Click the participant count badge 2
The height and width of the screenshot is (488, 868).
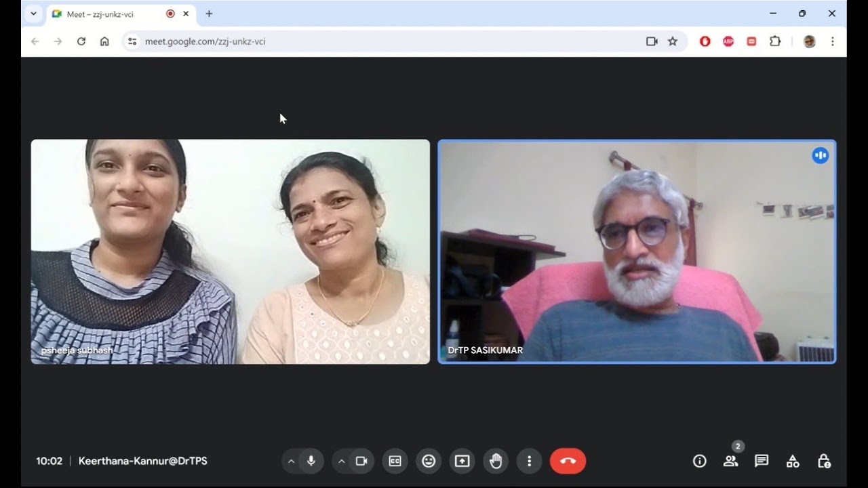click(x=738, y=447)
